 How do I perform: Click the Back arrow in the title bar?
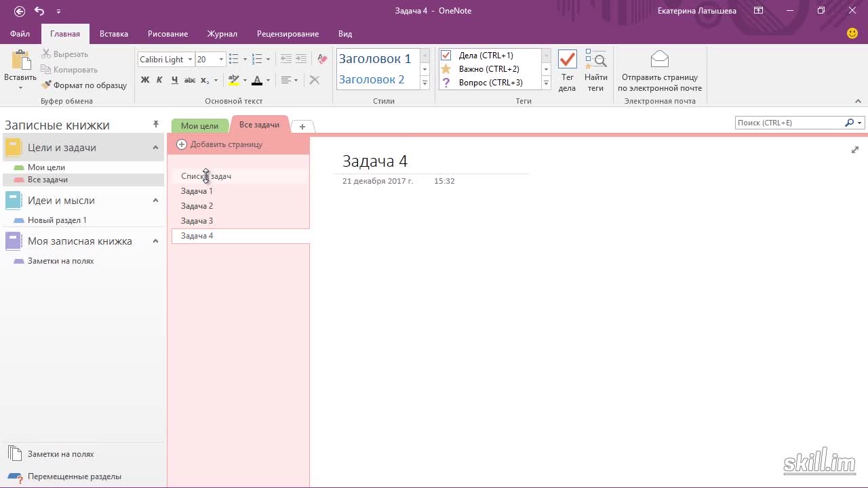tap(20, 11)
